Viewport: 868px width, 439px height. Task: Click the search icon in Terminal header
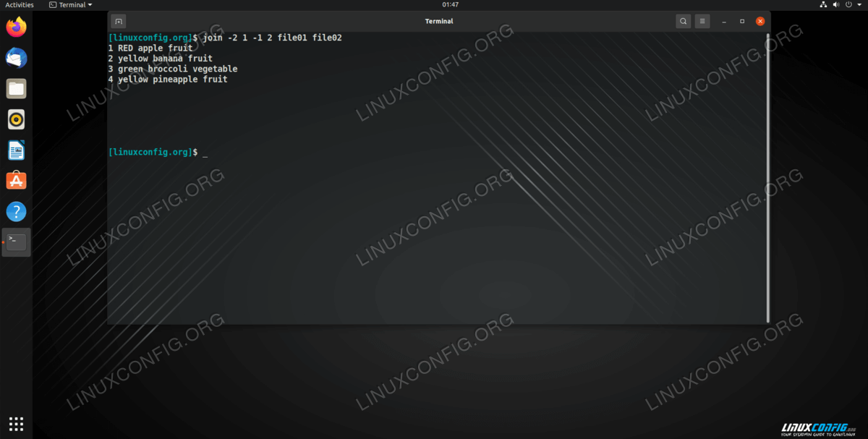(684, 22)
